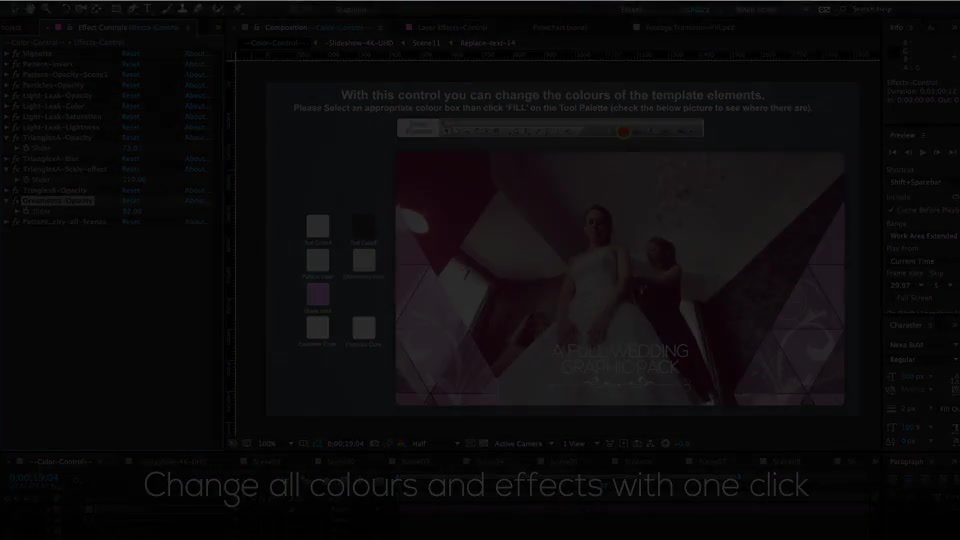The image size is (960, 540).
Task: Click the stopwatch beside the 92.00 Slider
Action: [x=26, y=211]
